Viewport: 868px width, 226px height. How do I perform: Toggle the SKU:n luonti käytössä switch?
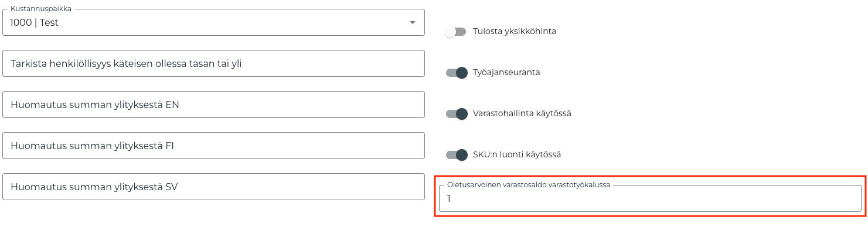click(457, 155)
